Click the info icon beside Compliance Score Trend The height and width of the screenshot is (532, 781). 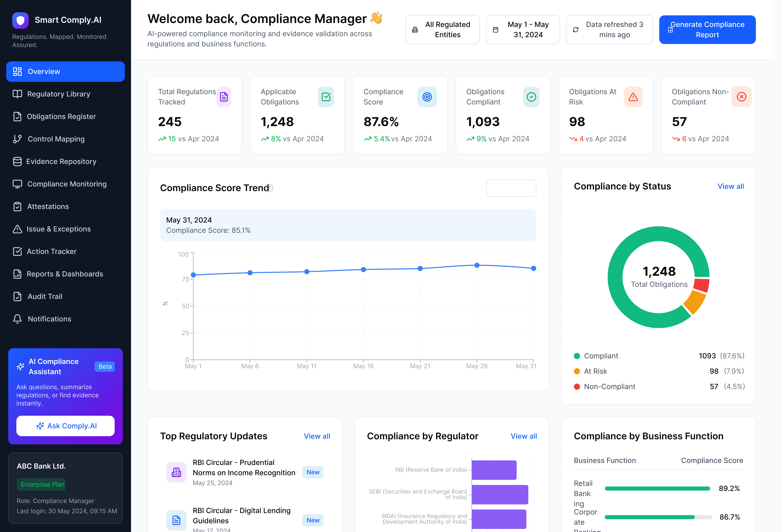pos(269,188)
